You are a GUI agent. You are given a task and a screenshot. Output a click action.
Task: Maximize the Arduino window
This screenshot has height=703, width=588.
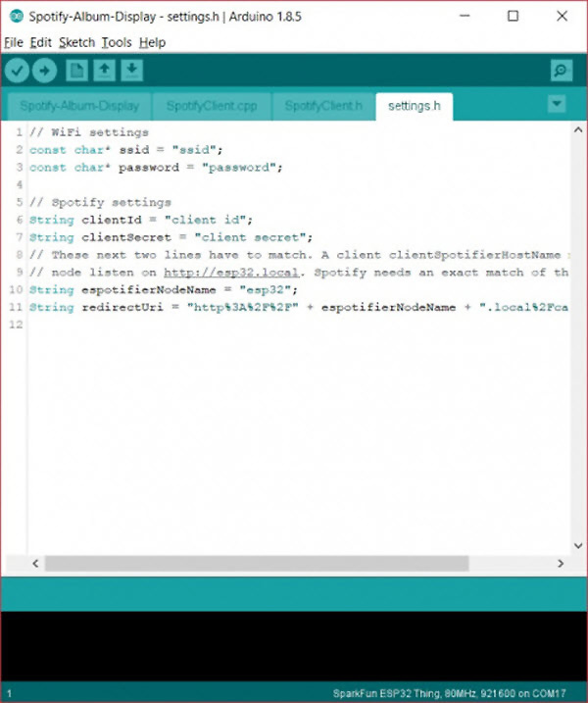[514, 16]
